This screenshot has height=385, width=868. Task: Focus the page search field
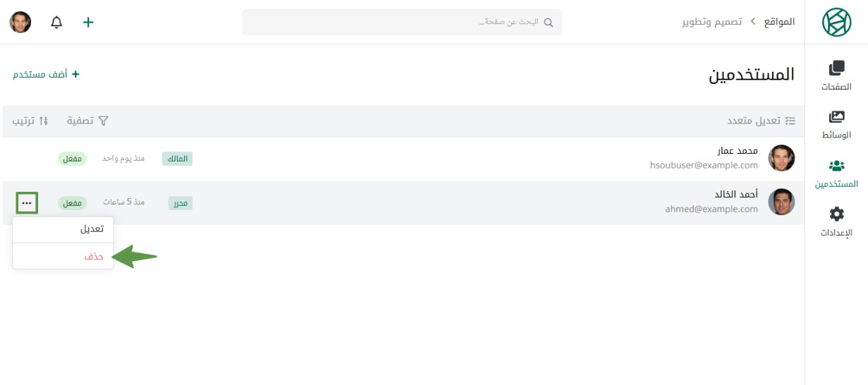point(402,22)
